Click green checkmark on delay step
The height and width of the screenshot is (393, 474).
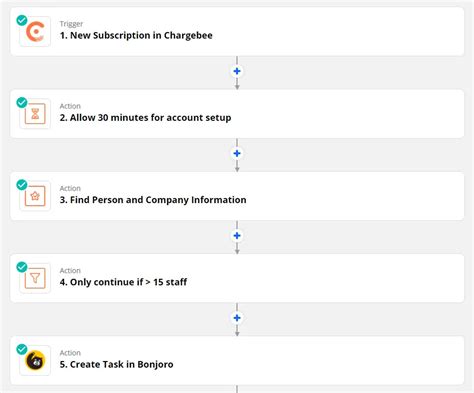(22, 102)
